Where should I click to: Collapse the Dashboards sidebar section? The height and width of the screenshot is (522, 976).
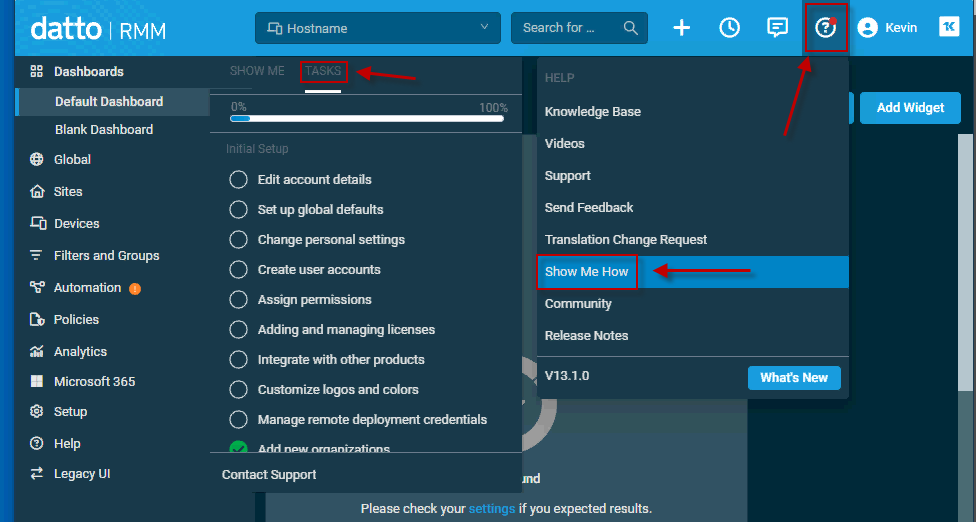click(88, 72)
